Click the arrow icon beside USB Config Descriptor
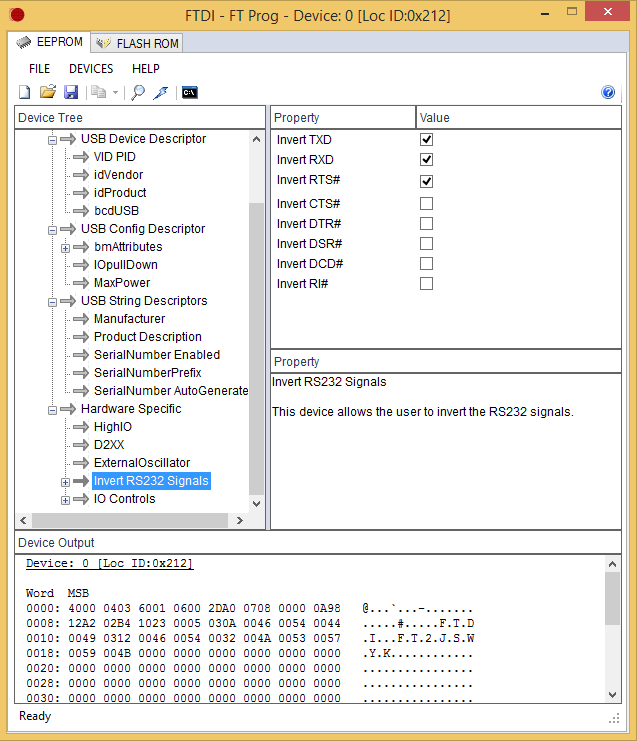 click(x=68, y=229)
